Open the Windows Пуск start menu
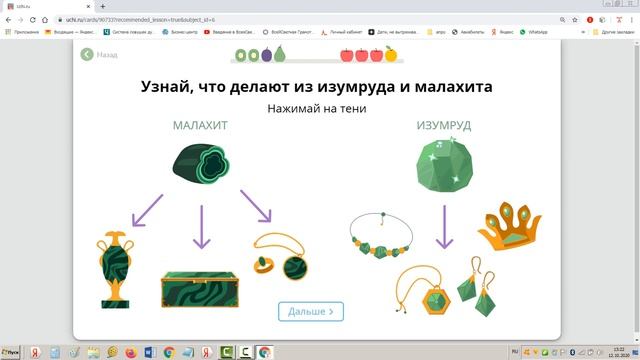Viewport: 640px width, 360px height. (10, 352)
